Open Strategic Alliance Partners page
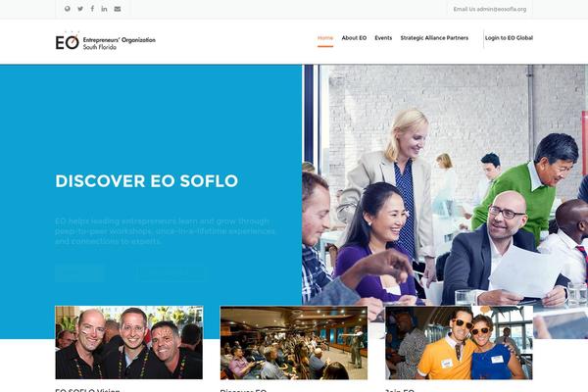The width and height of the screenshot is (588, 392). pos(434,38)
